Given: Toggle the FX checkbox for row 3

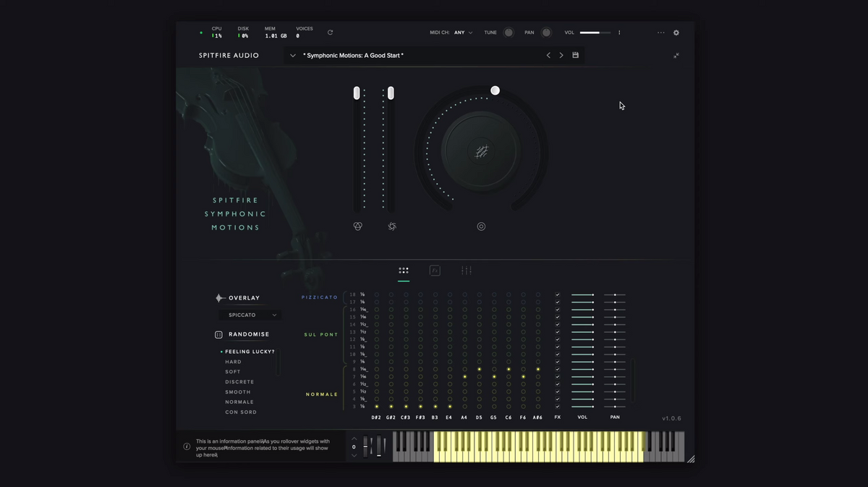Looking at the screenshot, I should point(558,407).
